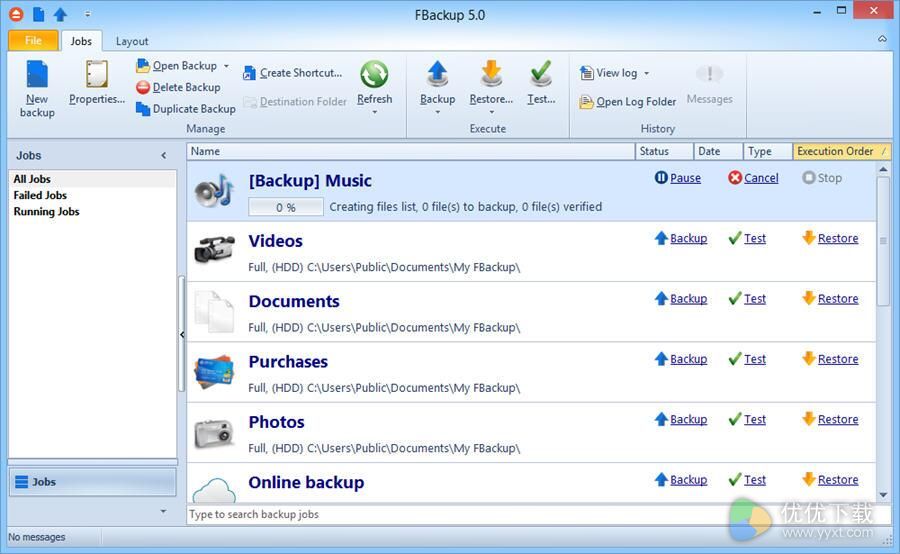Click the Open Backup button
This screenshot has width=900, height=554.
[177, 66]
